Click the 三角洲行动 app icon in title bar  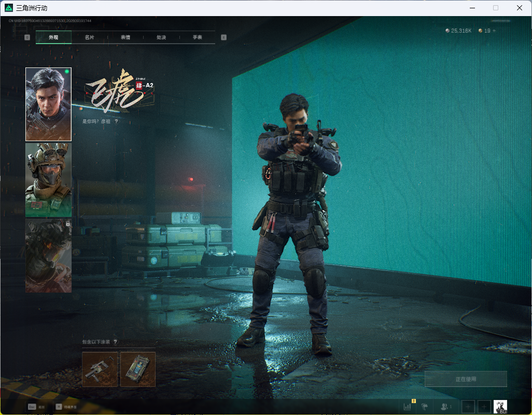[x=8, y=7]
